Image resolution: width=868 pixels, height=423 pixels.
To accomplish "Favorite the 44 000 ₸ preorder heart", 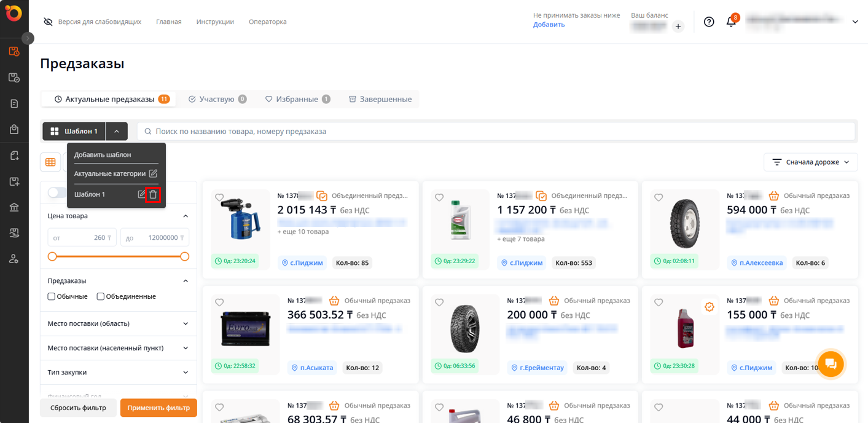I will (659, 407).
